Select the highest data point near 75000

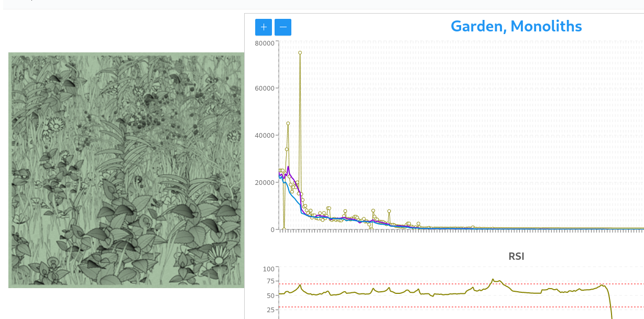click(x=300, y=53)
